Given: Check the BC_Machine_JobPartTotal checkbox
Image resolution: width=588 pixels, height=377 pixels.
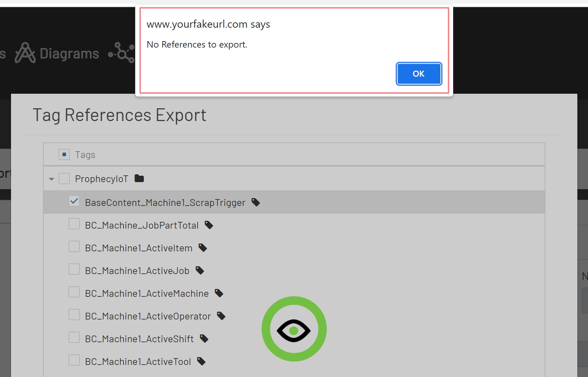Looking at the screenshot, I should click(74, 224).
